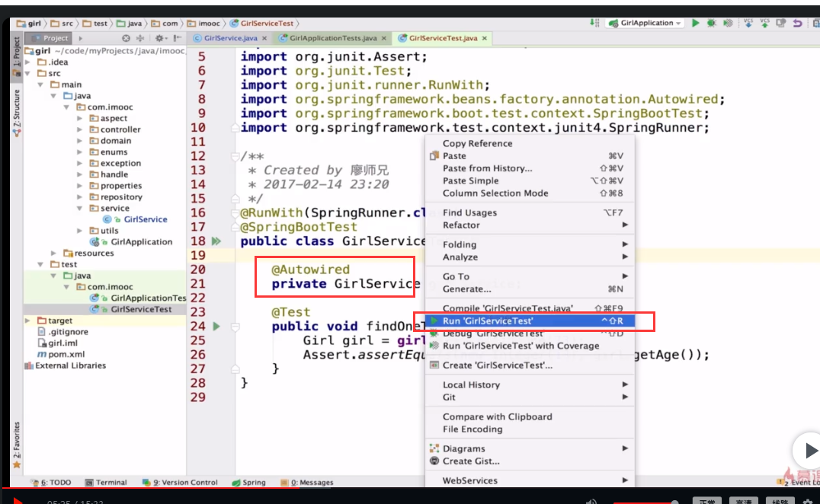Close the GirlServiceTest.java tab
The height and width of the screenshot is (504, 820).
pyautogui.click(x=485, y=38)
